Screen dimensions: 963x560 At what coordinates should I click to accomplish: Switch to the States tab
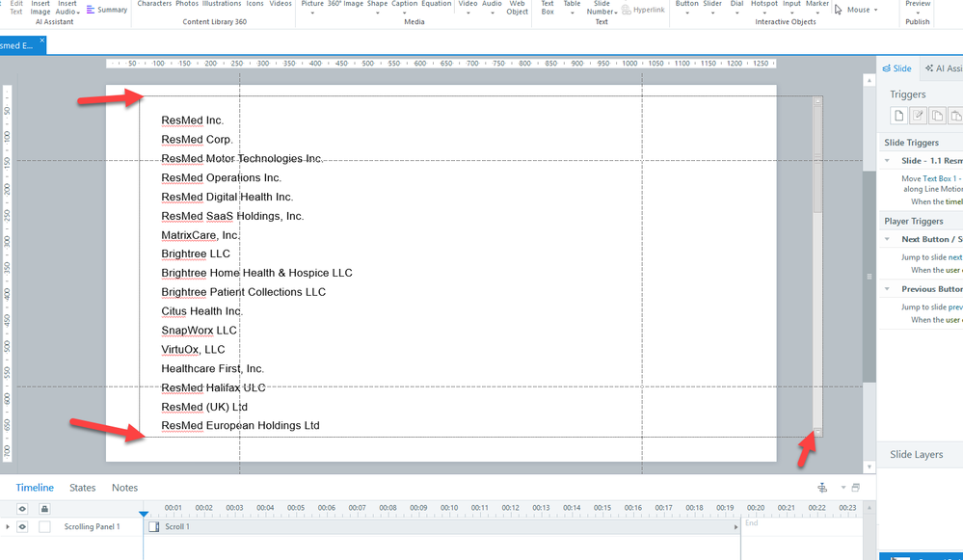point(82,488)
